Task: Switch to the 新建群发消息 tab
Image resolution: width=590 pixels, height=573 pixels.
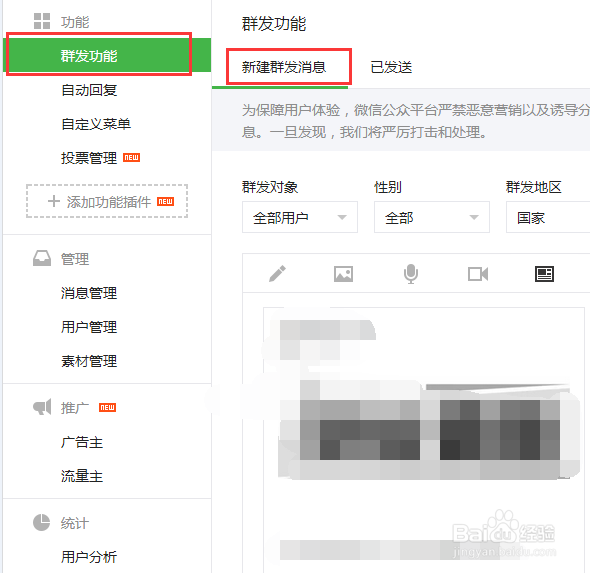Action: (284, 67)
